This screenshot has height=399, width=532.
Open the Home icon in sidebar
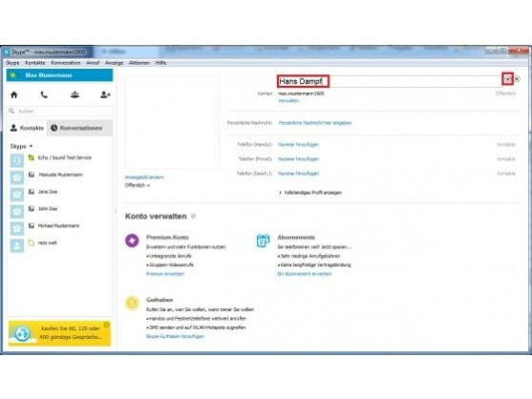point(14,94)
